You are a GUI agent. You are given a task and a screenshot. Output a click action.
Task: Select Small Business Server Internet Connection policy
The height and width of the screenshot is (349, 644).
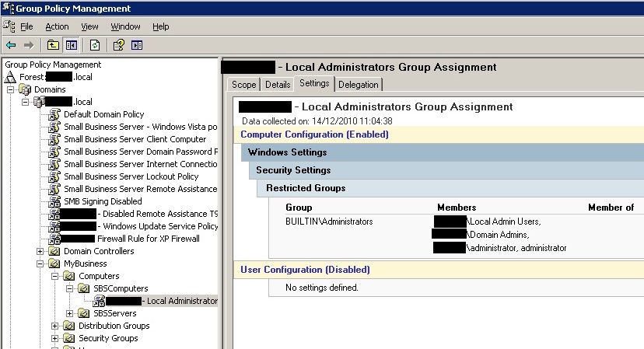pos(141,164)
